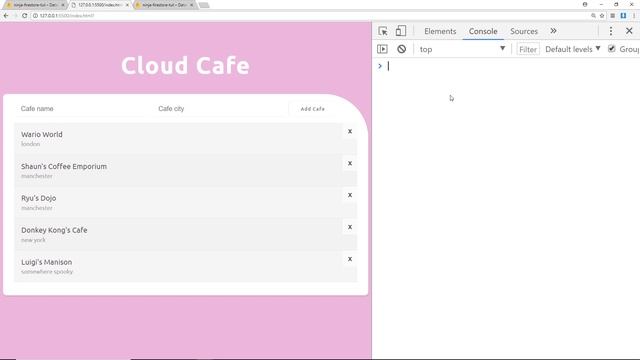640x360 pixels.
Task: Remove the Luigi's Manison cafe
Action: coord(350,259)
